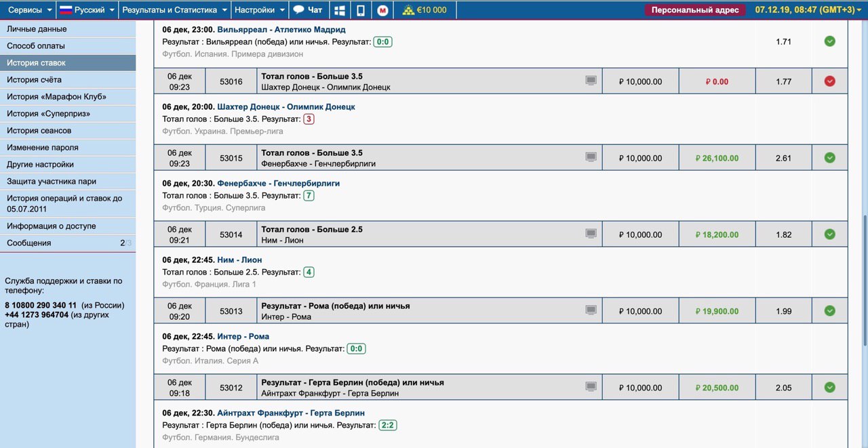Click the result badge 7
The image size is (868, 448).
309,196
